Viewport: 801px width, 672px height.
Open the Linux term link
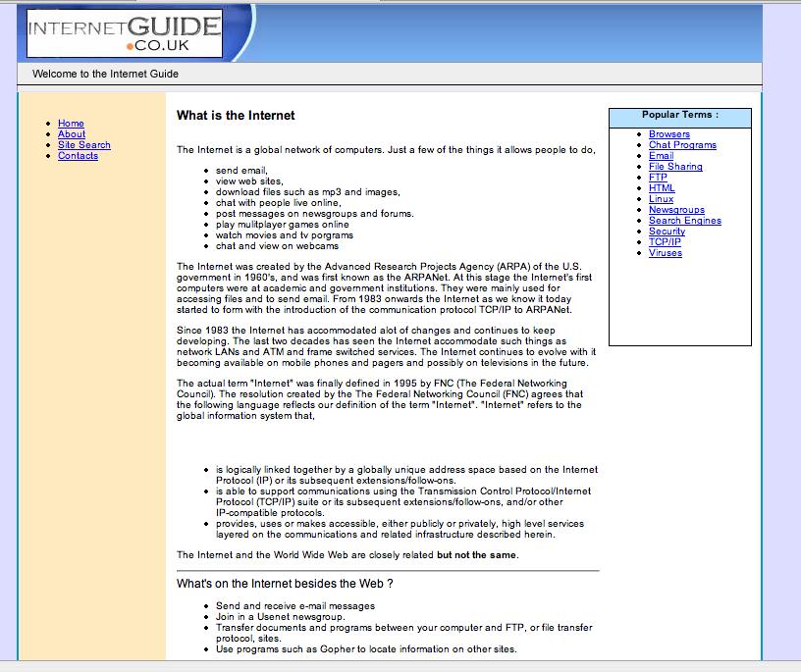pos(662,199)
